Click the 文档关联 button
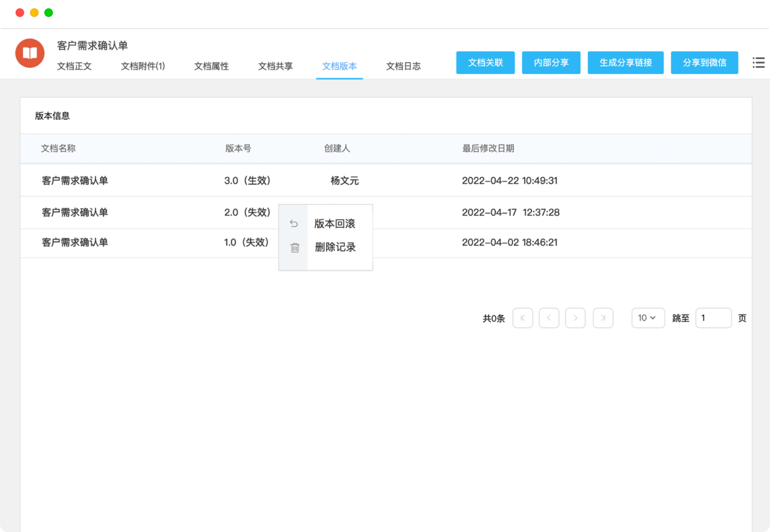This screenshot has width=770, height=532. 486,63
